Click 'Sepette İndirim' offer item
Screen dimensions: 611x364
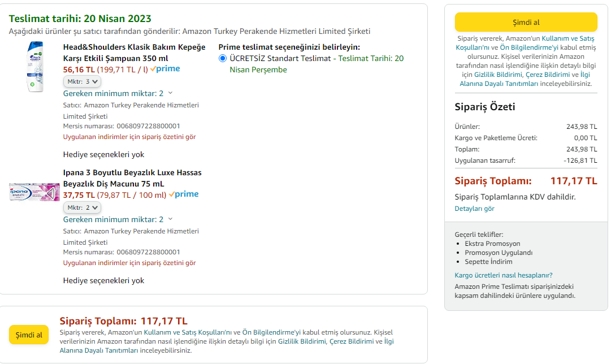click(x=488, y=262)
